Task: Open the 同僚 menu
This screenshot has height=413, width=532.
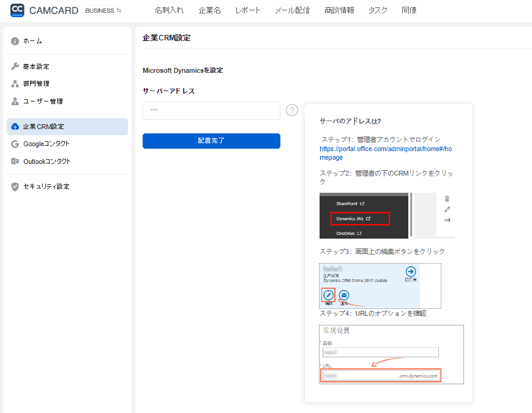Action: [x=409, y=10]
